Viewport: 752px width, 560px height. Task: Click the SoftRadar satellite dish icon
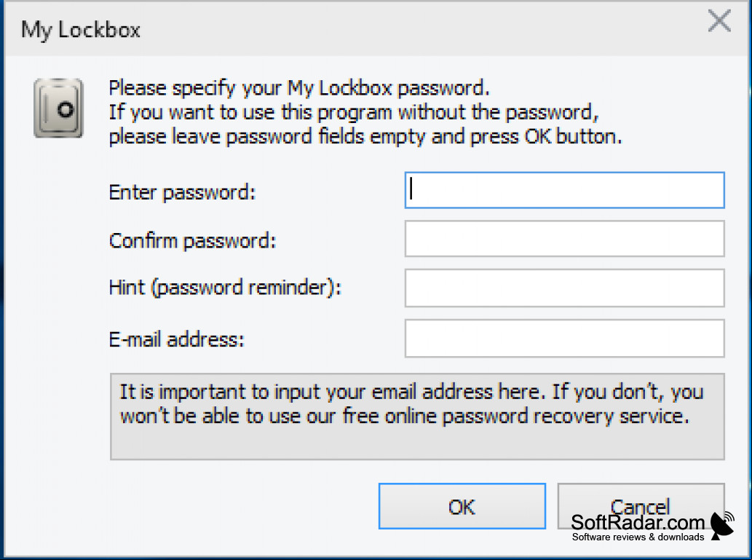point(723,526)
